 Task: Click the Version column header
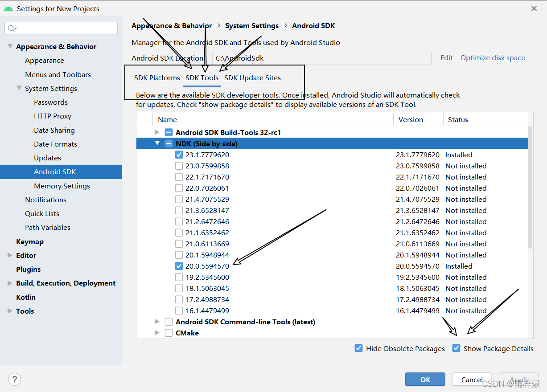(418, 119)
